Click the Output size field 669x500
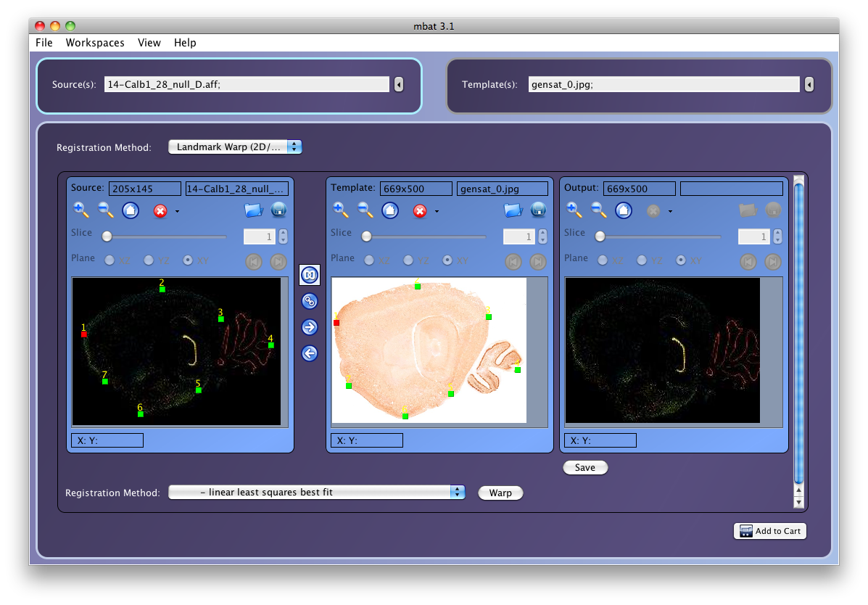 pyautogui.click(x=640, y=189)
